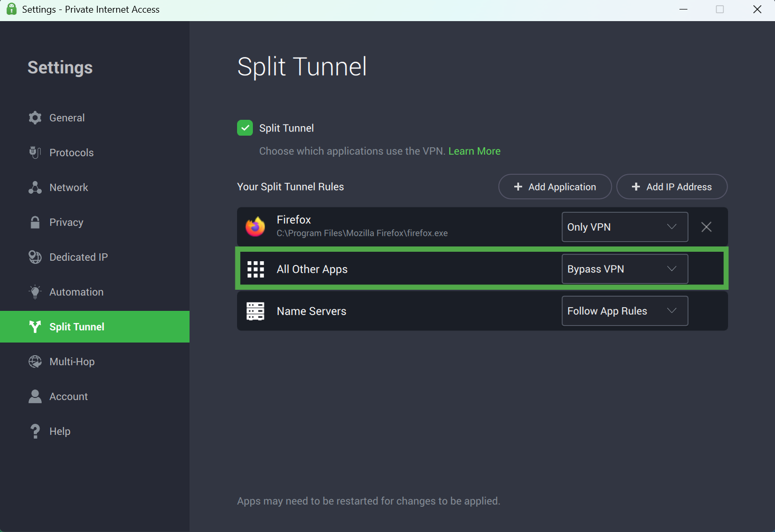Open the Automation section
The height and width of the screenshot is (532, 775).
click(x=94, y=292)
